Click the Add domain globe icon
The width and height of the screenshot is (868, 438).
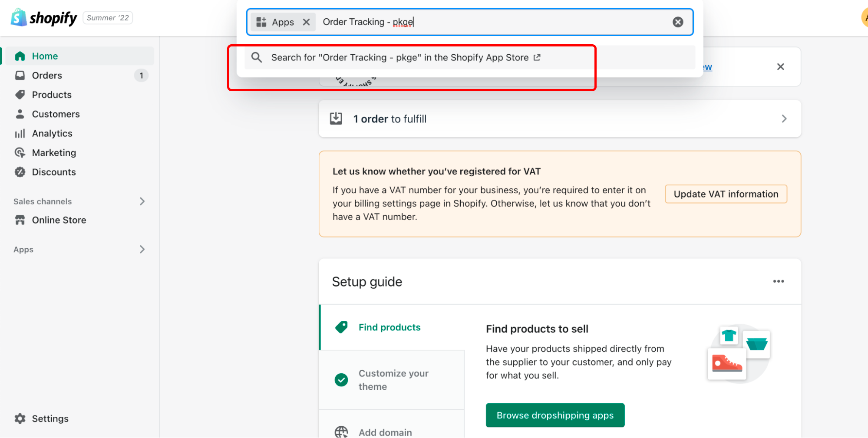341,432
